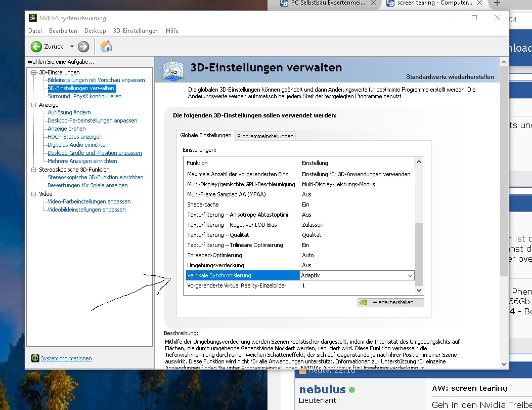The height and width of the screenshot is (410, 532).
Task: Click the main panel scroll-up arrow
Action: pyautogui.click(x=504, y=62)
